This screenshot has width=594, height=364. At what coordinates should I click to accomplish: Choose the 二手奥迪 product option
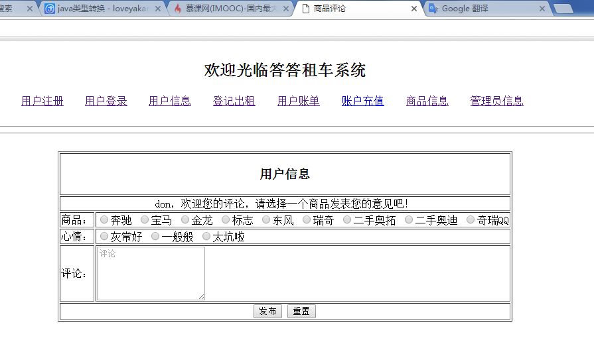(x=409, y=219)
